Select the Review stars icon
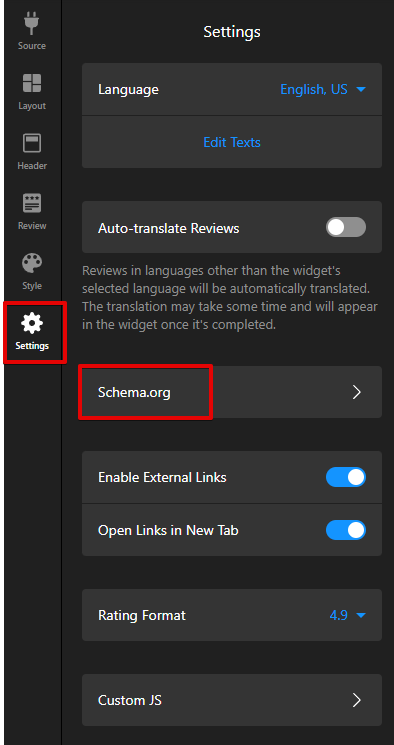Screen dimensions: 394x745 point(32,203)
